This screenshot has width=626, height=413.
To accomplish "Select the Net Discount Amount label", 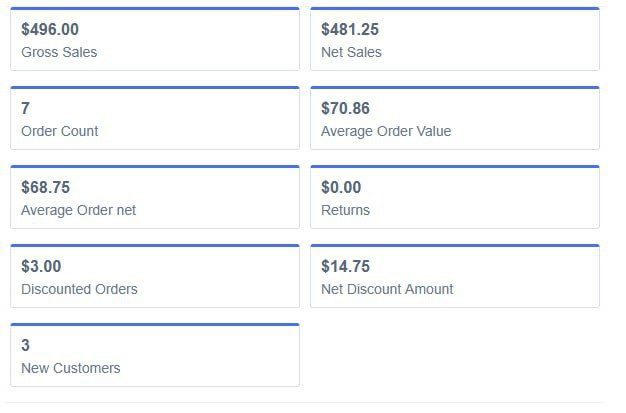I will point(387,289).
